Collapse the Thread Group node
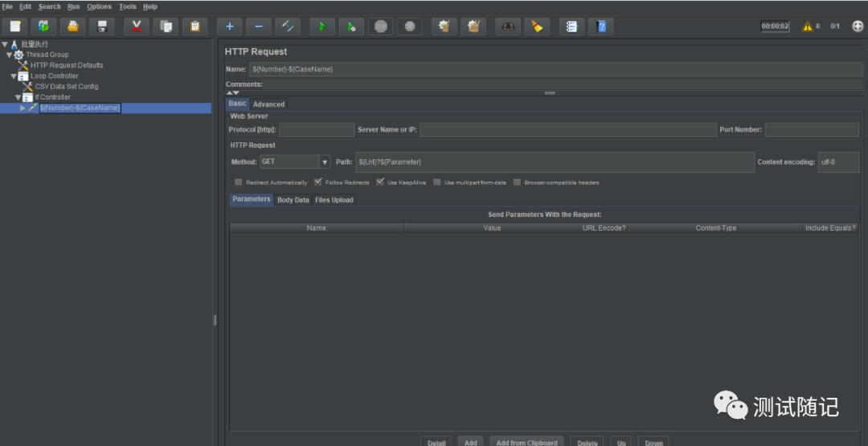 (10, 55)
